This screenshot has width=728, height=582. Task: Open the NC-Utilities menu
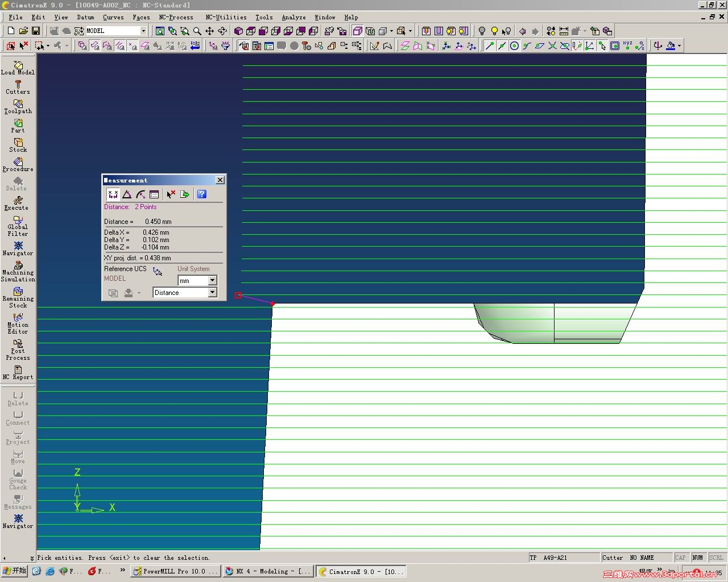tap(226, 18)
